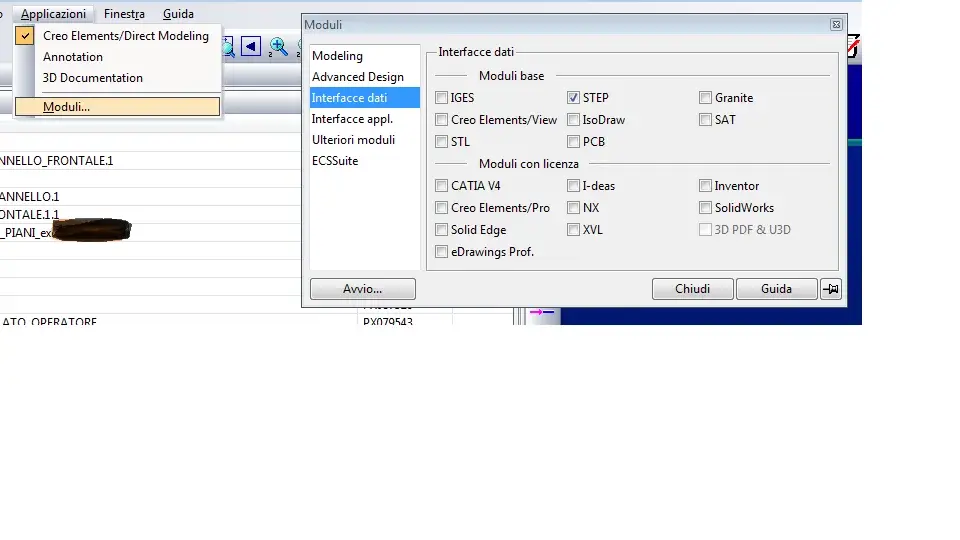960x540 pixels.
Task: Tick the NX module checkbox
Action: tap(573, 208)
